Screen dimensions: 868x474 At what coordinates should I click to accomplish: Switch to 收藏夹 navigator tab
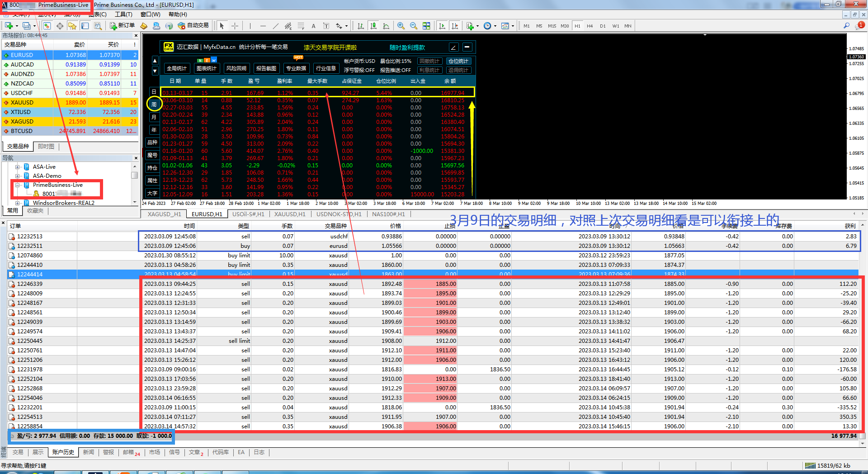[x=35, y=211]
